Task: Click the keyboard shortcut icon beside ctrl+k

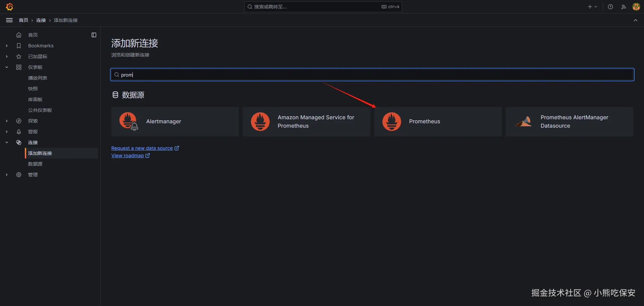Action: pos(384,7)
